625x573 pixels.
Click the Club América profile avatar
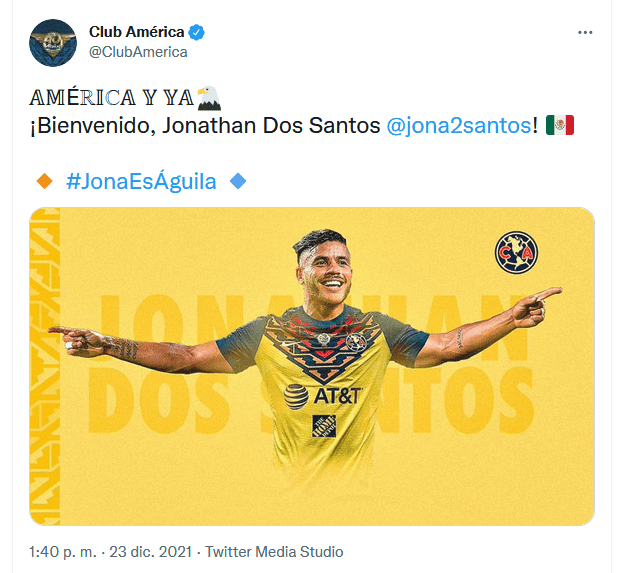click(x=53, y=43)
